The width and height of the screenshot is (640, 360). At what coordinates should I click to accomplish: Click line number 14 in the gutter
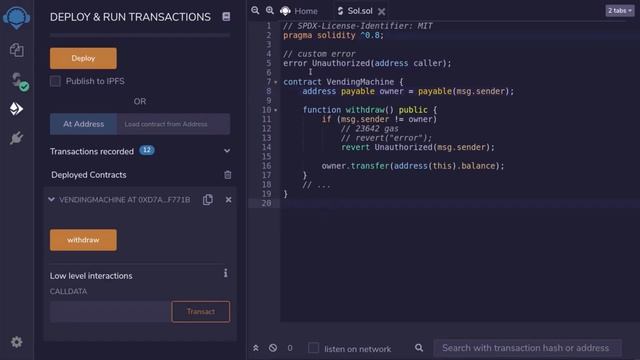(x=266, y=147)
